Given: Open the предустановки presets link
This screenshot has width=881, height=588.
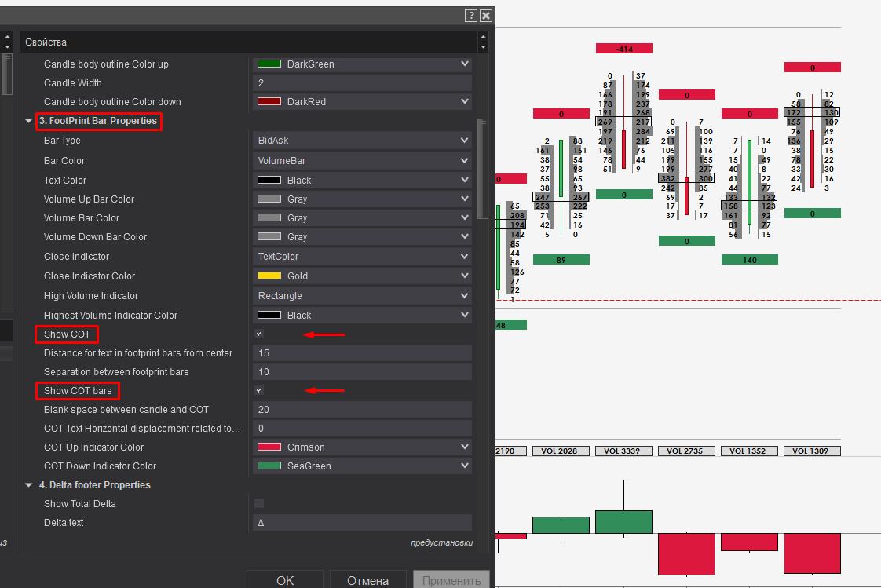Looking at the screenshot, I should coord(441,542).
